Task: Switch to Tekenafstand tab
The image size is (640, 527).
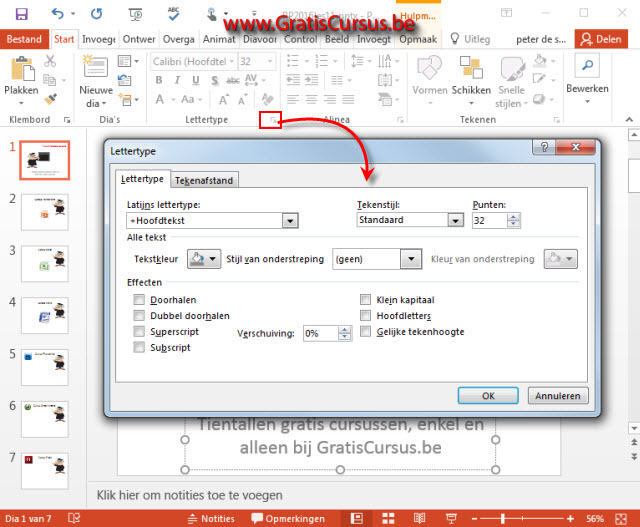Action: click(x=204, y=180)
